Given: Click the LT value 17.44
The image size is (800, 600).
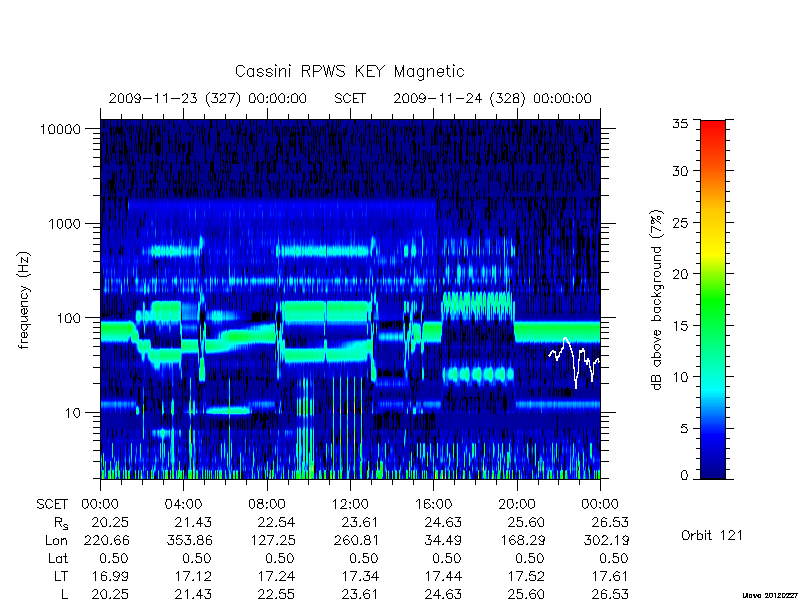Looking at the screenshot, I should (443, 576).
